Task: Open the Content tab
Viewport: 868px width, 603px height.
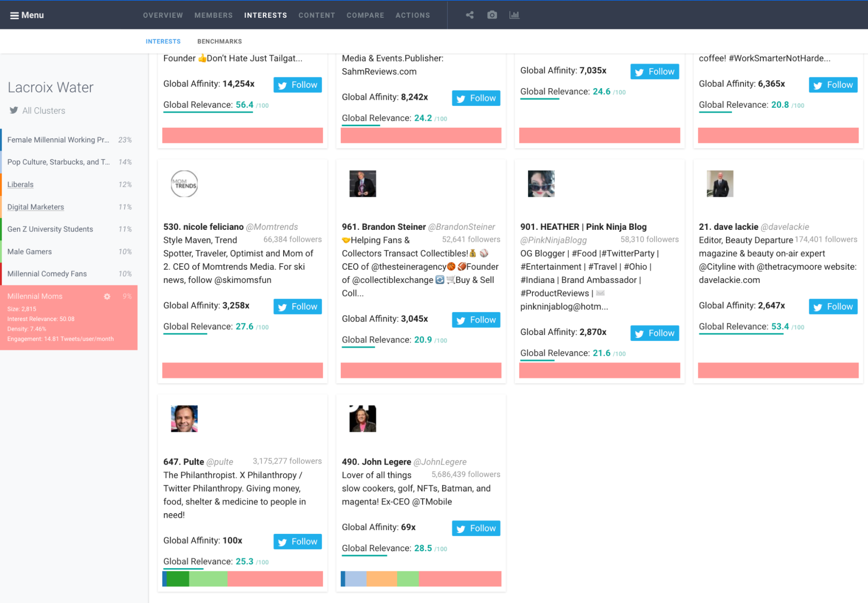Action: tap(317, 15)
